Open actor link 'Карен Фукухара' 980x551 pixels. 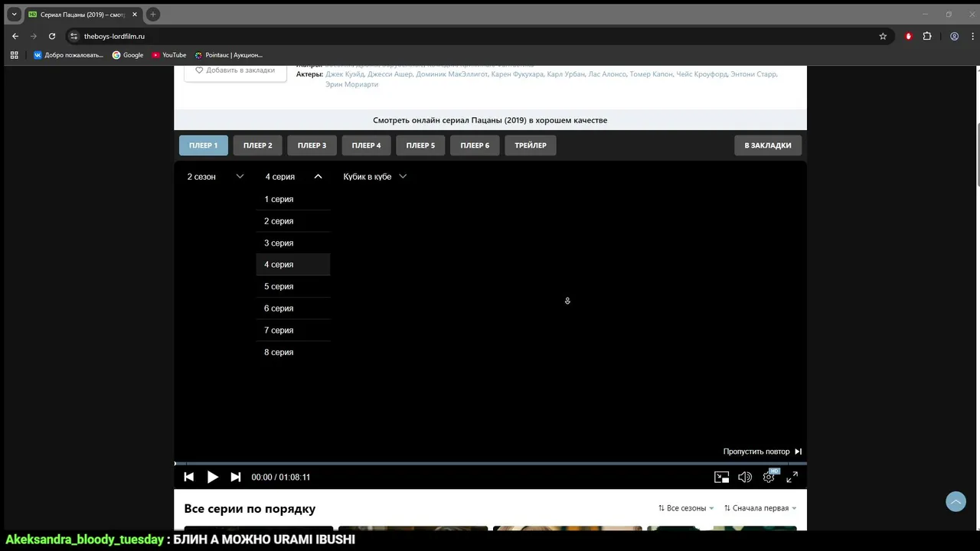pos(517,74)
